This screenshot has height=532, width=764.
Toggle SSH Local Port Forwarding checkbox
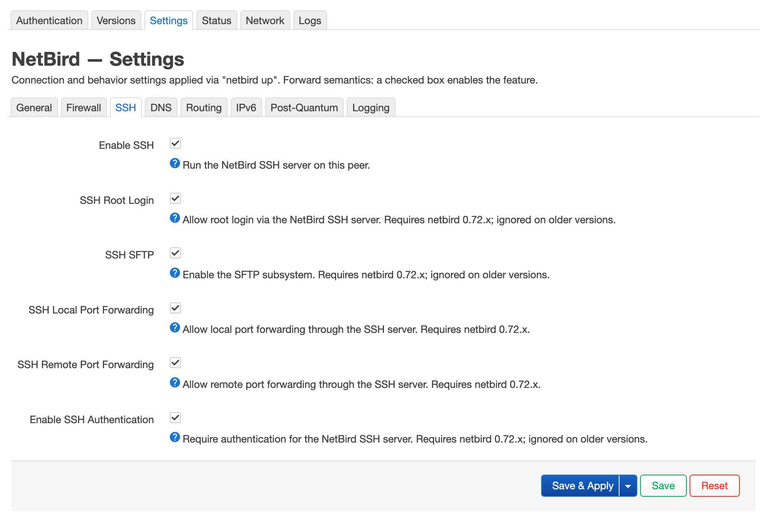(x=175, y=308)
